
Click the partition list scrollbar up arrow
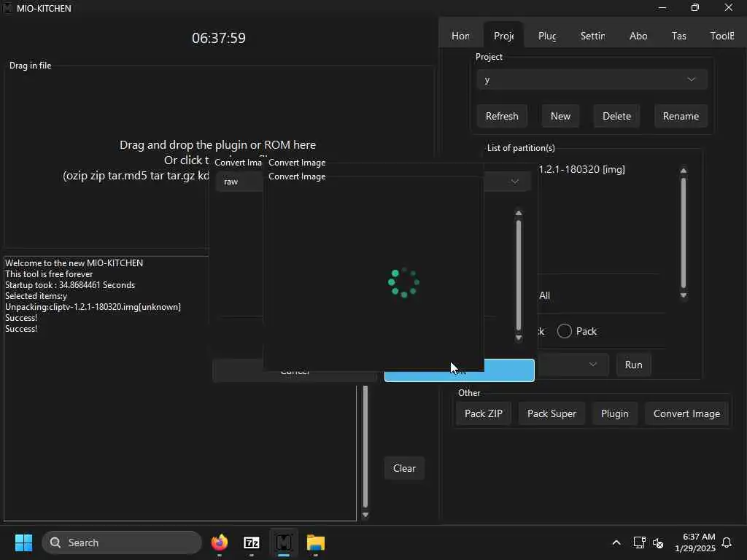pyautogui.click(x=684, y=171)
